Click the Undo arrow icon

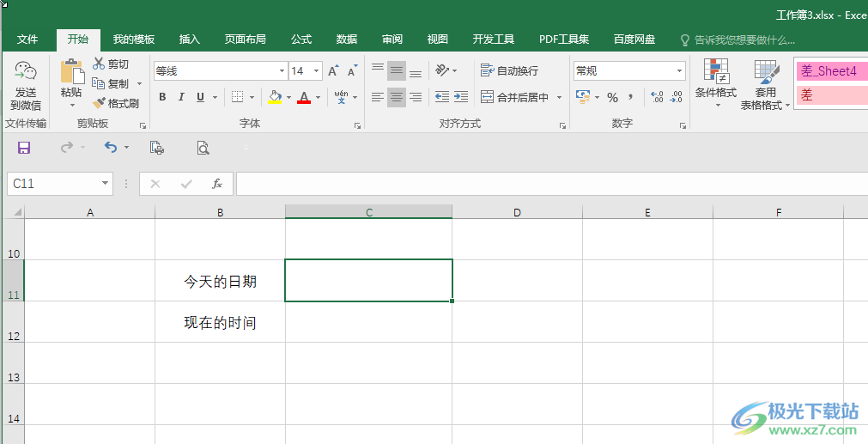[111, 147]
